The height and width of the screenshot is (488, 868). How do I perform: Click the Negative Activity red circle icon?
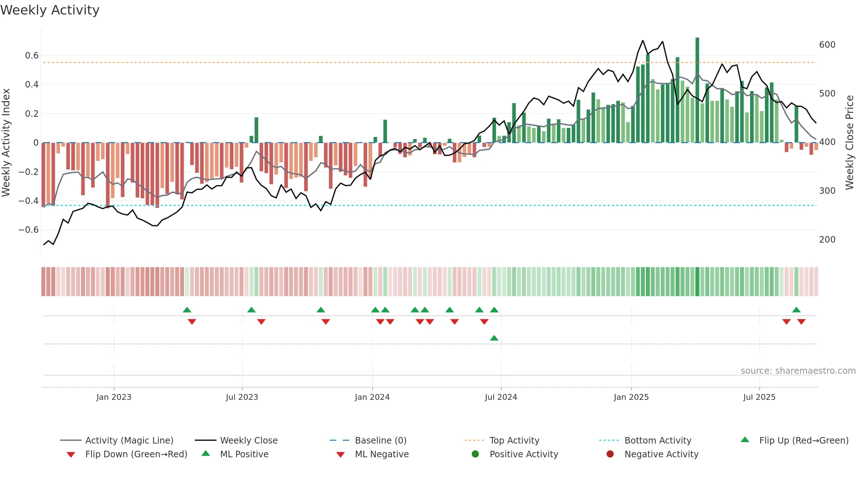click(x=610, y=454)
